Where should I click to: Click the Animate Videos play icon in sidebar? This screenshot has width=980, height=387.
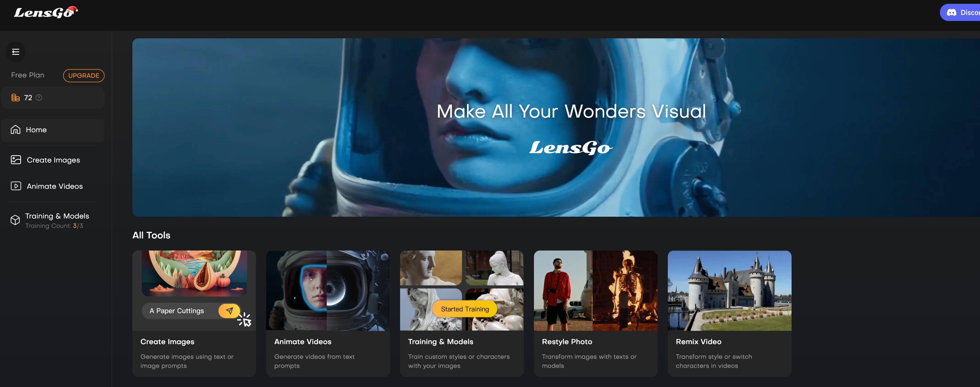[16, 186]
